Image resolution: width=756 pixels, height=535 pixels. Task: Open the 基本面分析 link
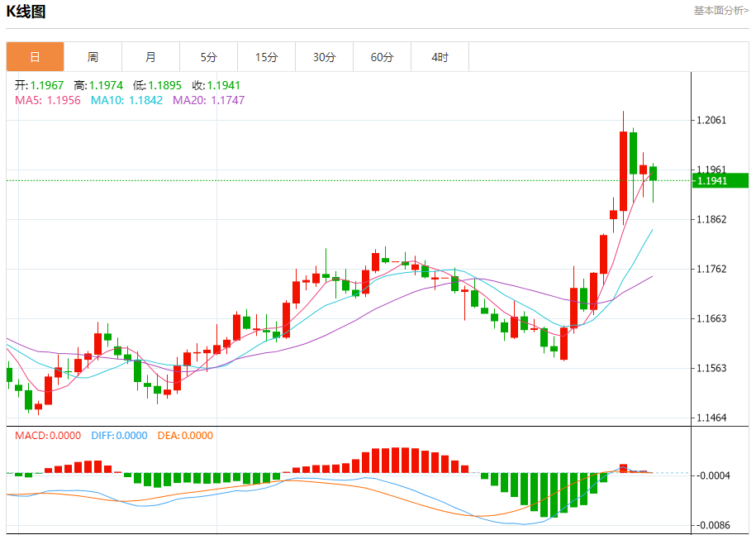(x=720, y=11)
